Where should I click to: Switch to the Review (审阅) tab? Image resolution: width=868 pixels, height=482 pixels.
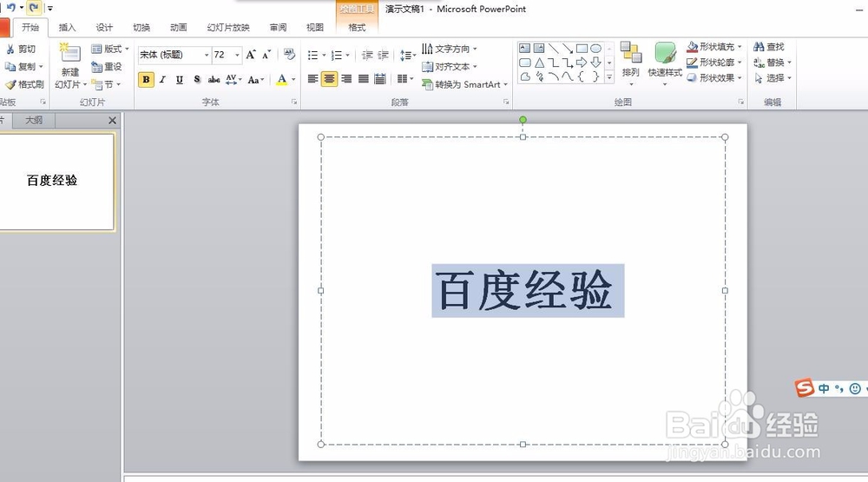pos(278,27)
